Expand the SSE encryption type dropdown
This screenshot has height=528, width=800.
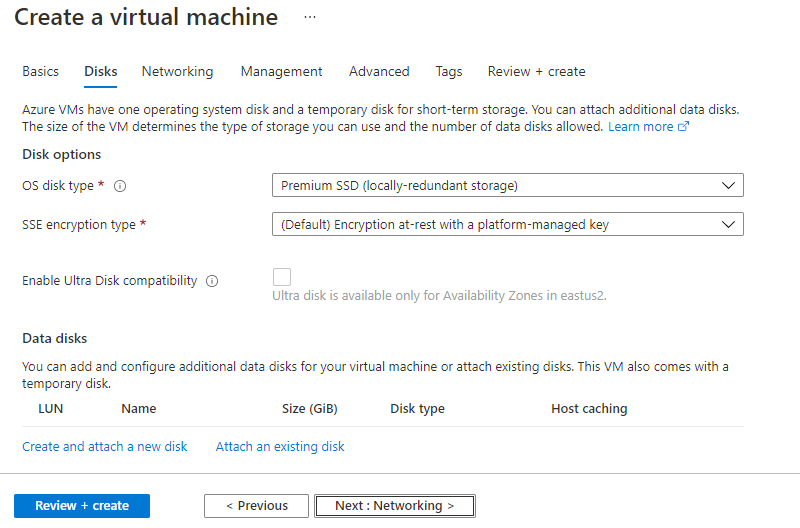click(507, 225)
